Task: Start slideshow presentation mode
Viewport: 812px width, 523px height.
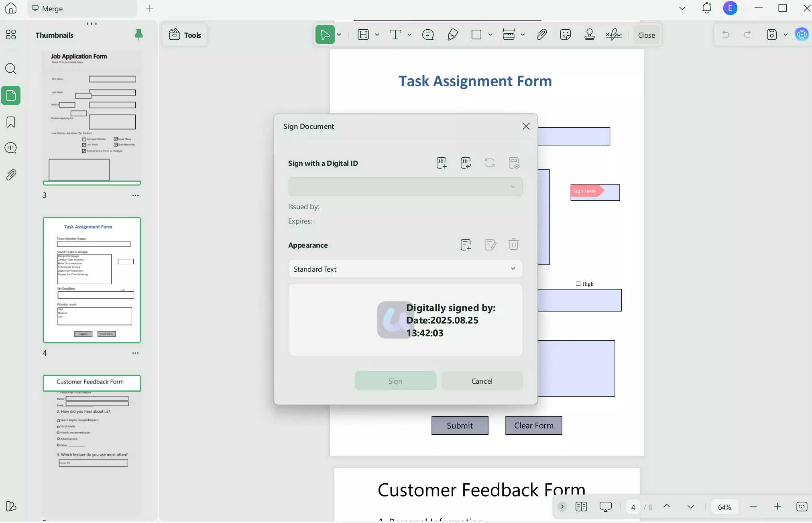Action: point(606,507)
